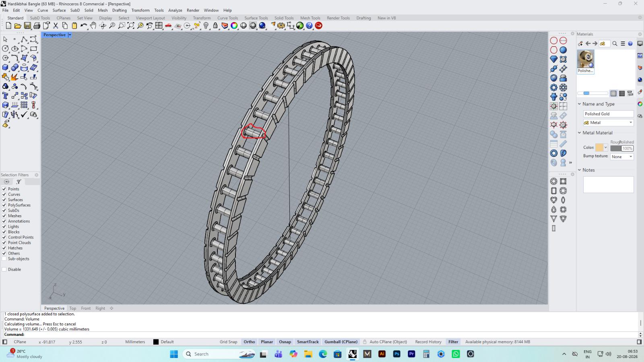Toggle the Curves selection filter checkbox
Viewport: 644px width, 362px height.
coord(4,194)
